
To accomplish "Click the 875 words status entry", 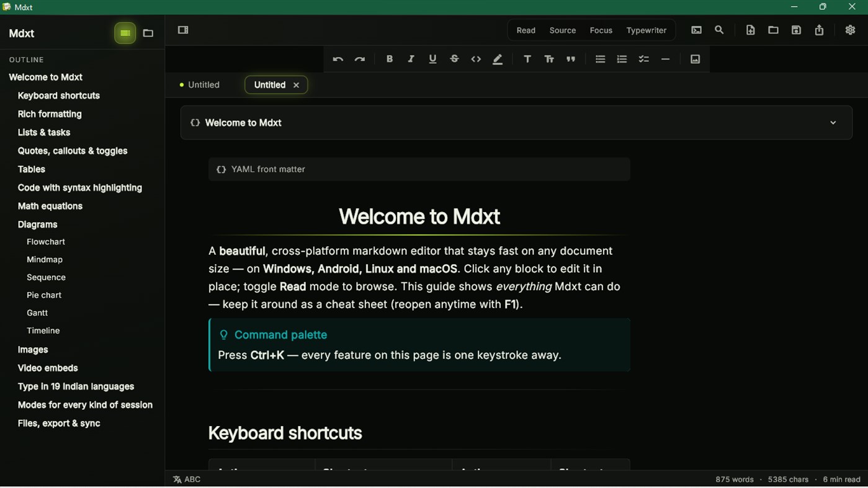I will coord(735,479).
